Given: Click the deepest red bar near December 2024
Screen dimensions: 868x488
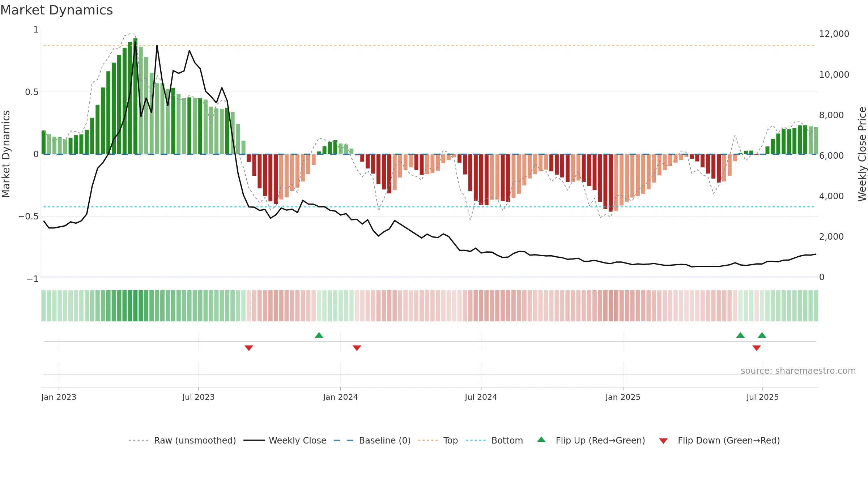Looking at the screenshot, I should [610, 183].
